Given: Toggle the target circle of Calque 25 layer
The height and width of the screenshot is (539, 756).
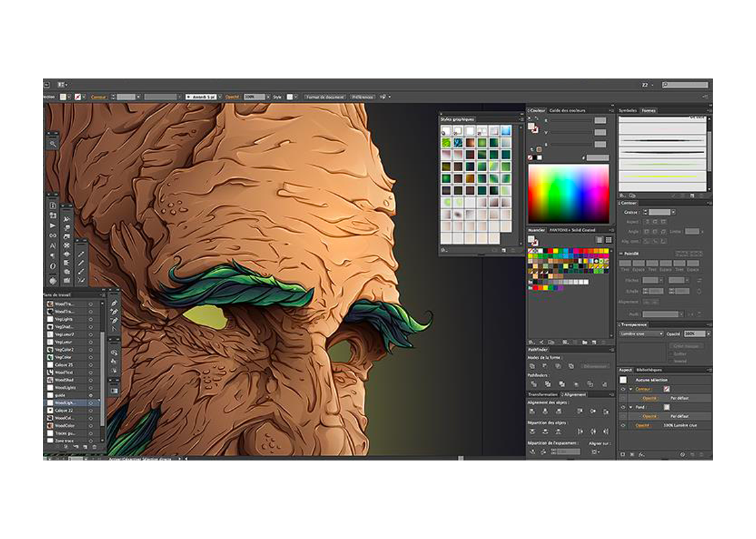Looking at the screenshot, I should [x=91, y=365].
